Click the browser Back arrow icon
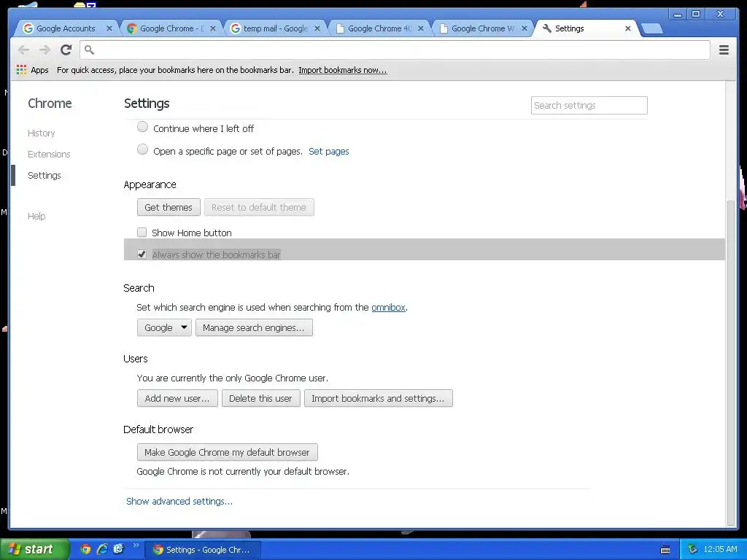The image size is (747, 560). pyautogui.click(x=23, y=50)
